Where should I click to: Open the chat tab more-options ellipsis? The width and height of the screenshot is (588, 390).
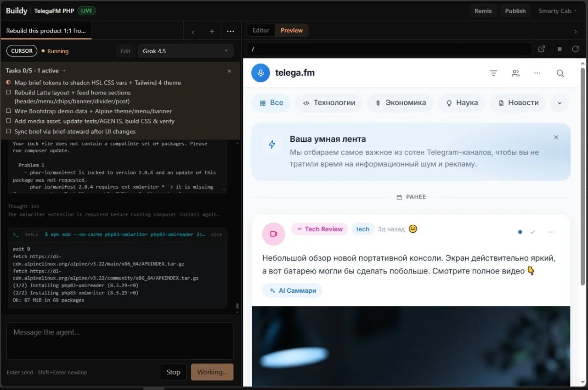(231, 32)
